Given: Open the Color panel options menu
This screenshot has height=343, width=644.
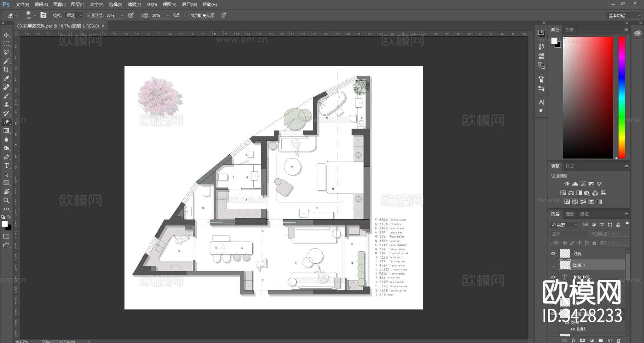Looking at the screenshot, I should tap(626, 30).
